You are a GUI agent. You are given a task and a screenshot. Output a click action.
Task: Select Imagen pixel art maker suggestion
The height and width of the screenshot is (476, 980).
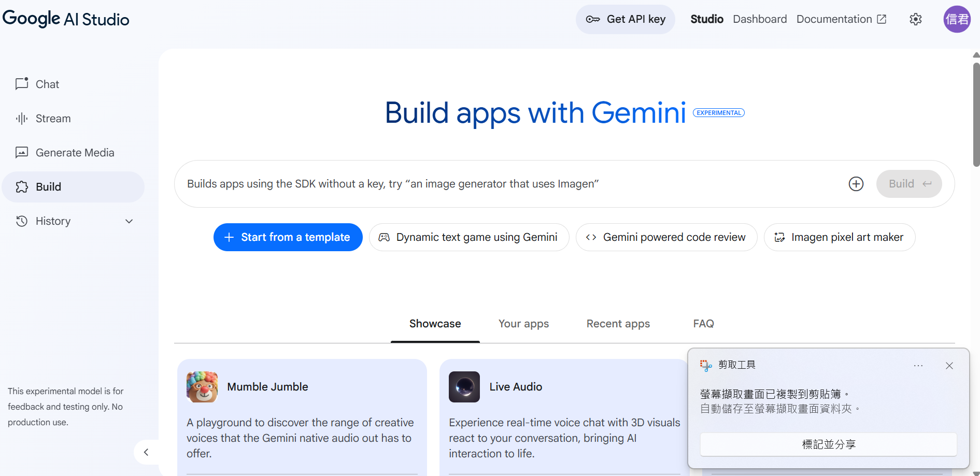[x=840, y=237]
